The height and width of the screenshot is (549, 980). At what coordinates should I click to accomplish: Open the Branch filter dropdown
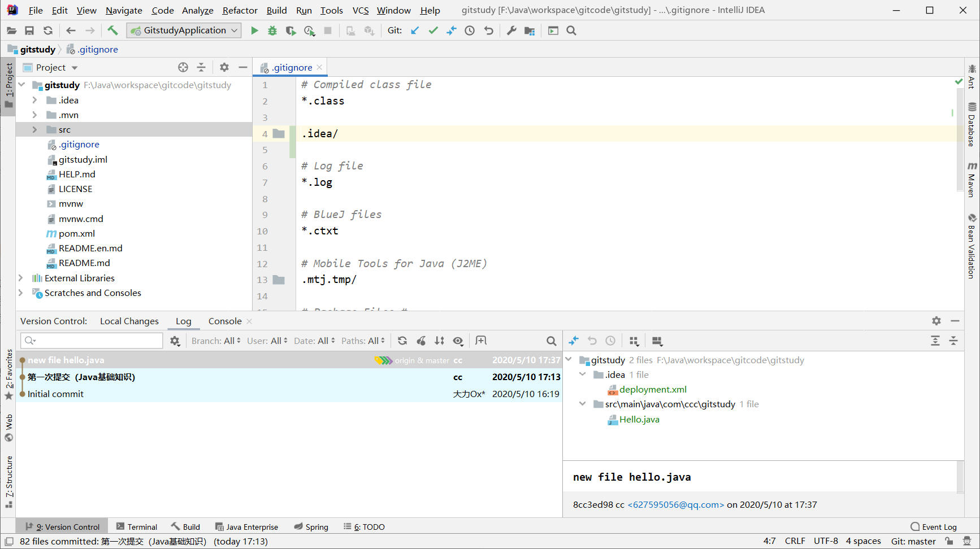216,341
